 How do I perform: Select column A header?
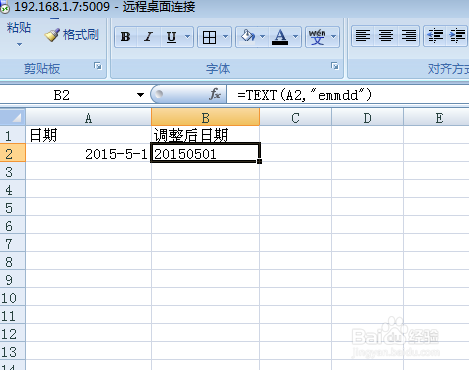click(88, 118)
